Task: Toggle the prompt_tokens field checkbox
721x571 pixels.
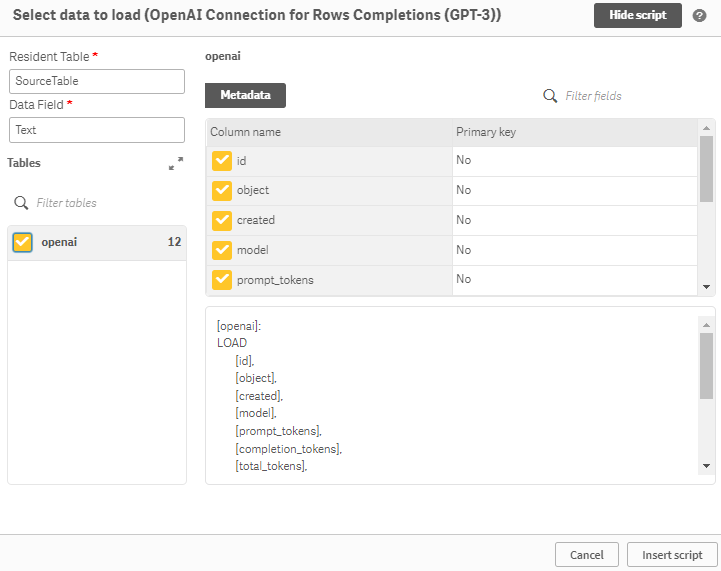Action: 222,280
